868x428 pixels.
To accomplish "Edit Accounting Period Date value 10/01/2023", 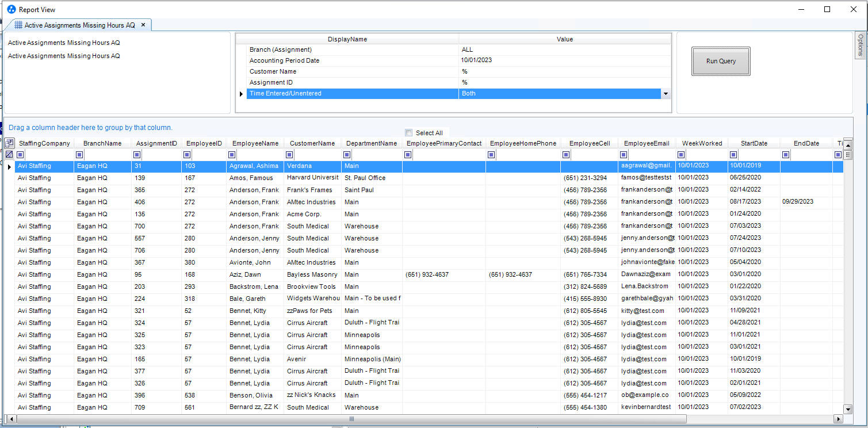I will 565,60.
